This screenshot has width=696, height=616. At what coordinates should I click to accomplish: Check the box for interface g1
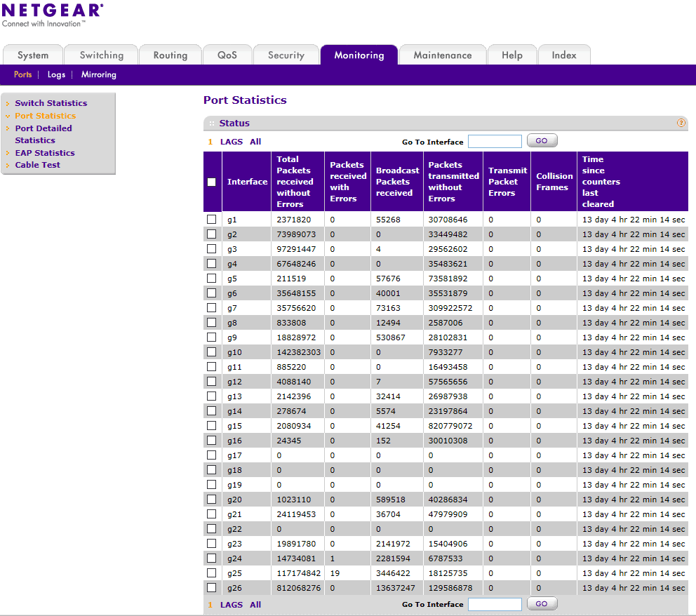pyautogui.click(x=212, y=219)
